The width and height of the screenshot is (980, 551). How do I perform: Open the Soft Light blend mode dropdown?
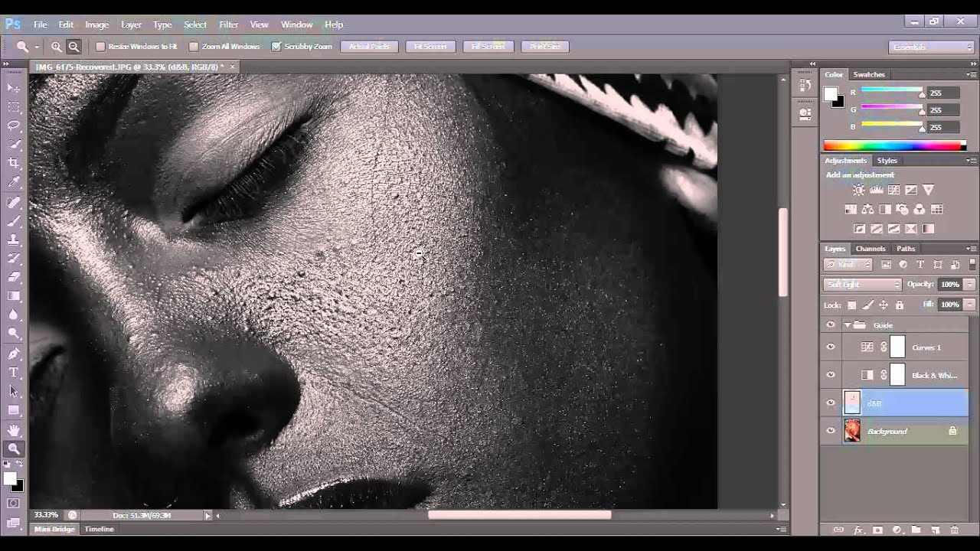click(x=863, y=285)
